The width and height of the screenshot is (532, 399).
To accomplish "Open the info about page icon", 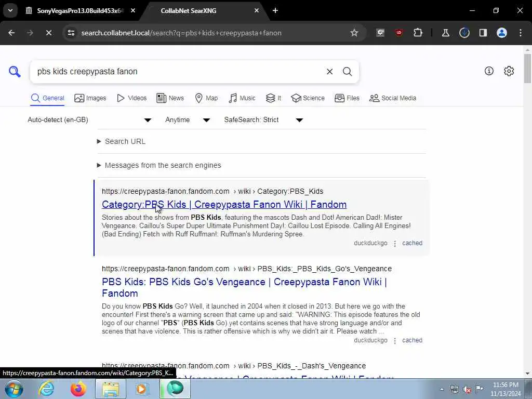I will coord(489,71).
